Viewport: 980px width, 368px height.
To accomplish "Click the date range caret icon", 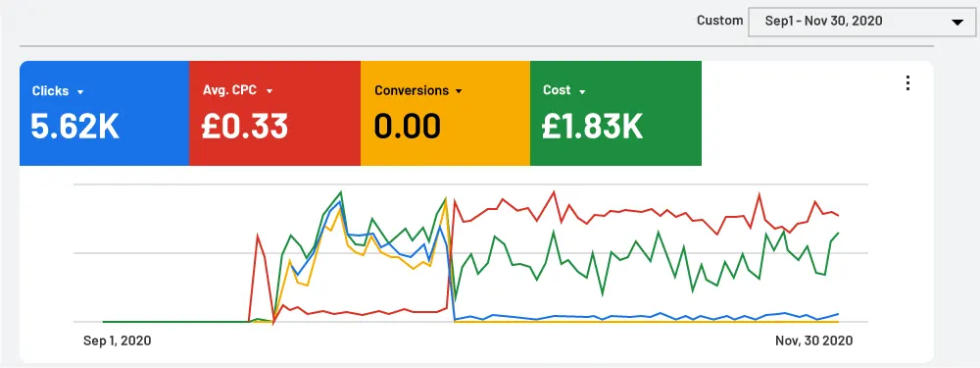I will [956, 23].
